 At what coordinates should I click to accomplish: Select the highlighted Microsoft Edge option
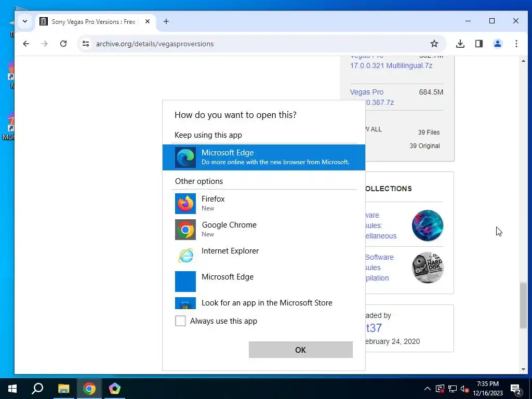click(x=263, y=157)
